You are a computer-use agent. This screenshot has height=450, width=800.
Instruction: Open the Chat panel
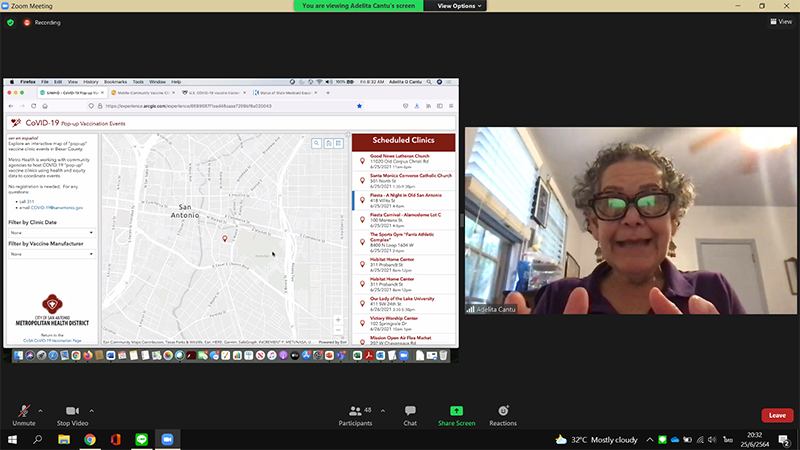[410, 415]
